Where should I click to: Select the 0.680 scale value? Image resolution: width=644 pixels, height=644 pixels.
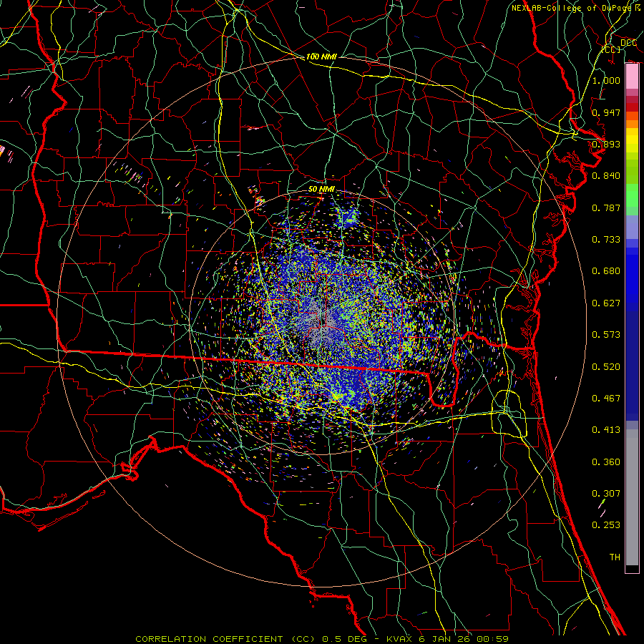pyautogui.click(x=606, y=270)
